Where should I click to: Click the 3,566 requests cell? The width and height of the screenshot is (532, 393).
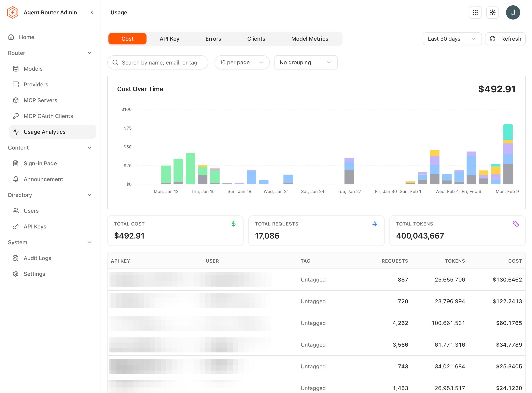point(400,345)
